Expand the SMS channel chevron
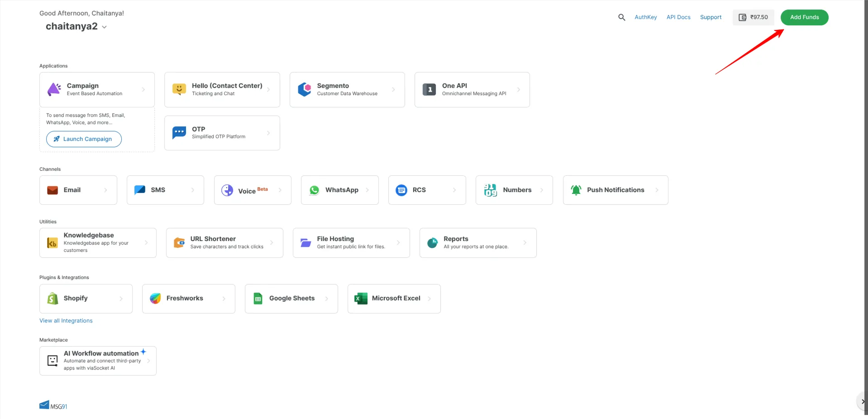 point(193,190)
